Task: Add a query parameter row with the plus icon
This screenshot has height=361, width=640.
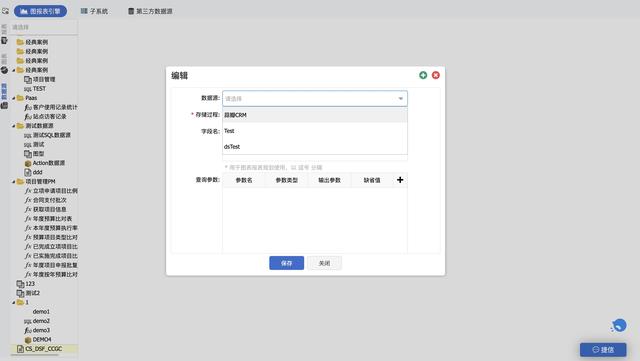Action: click(x=400, y=180)
